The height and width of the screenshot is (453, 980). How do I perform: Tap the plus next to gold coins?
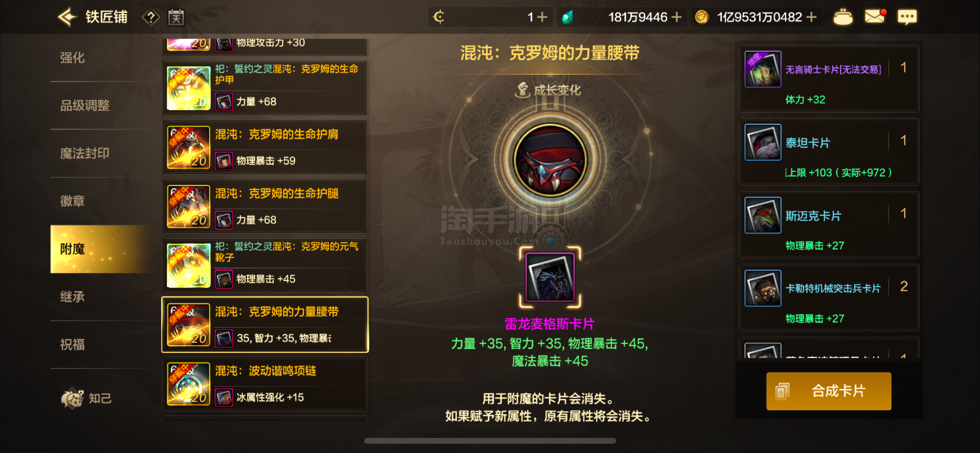(811, 17)
